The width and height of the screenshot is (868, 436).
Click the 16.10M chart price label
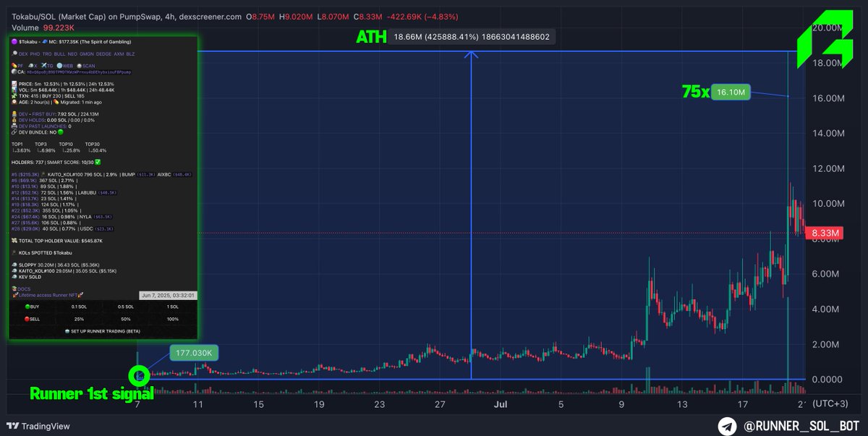point(732,92)
